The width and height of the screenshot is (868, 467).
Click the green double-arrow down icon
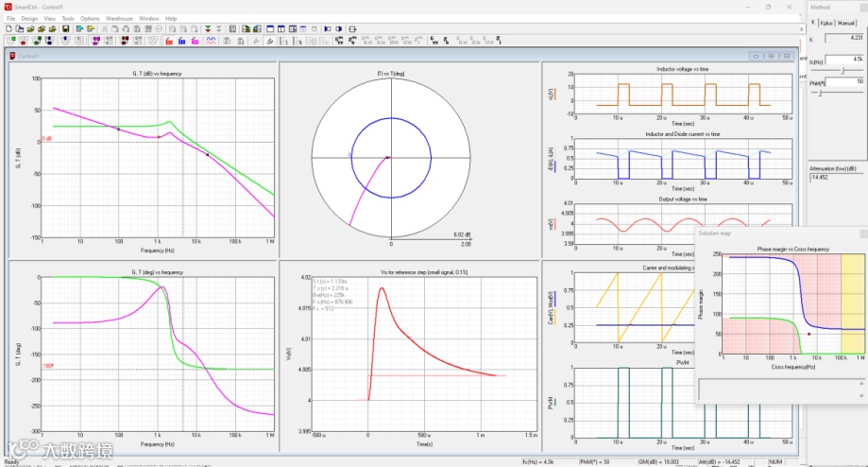208,29
